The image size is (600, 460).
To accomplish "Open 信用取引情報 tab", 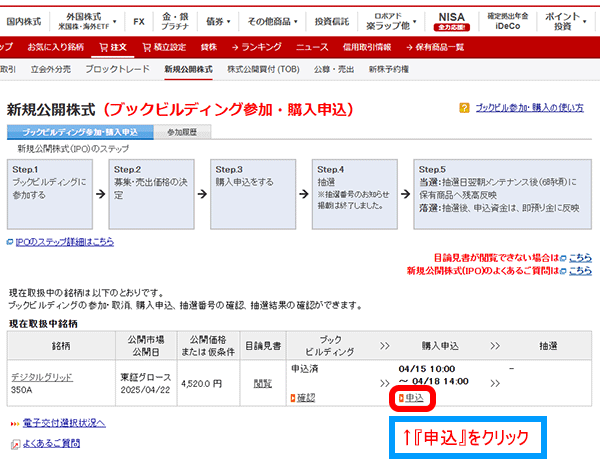I will click(367, 47).
